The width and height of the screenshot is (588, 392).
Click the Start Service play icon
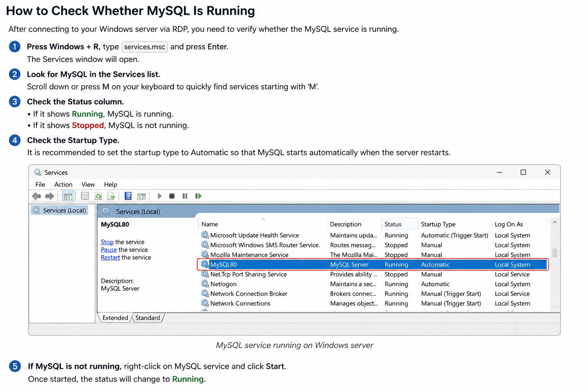(160, 196)
